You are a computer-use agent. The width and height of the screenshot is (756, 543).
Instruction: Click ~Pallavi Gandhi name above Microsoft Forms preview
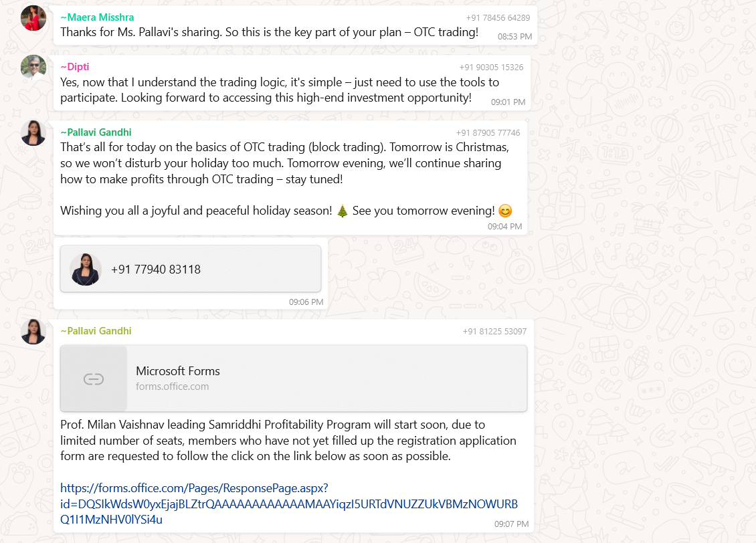click(x=96, y=331)
